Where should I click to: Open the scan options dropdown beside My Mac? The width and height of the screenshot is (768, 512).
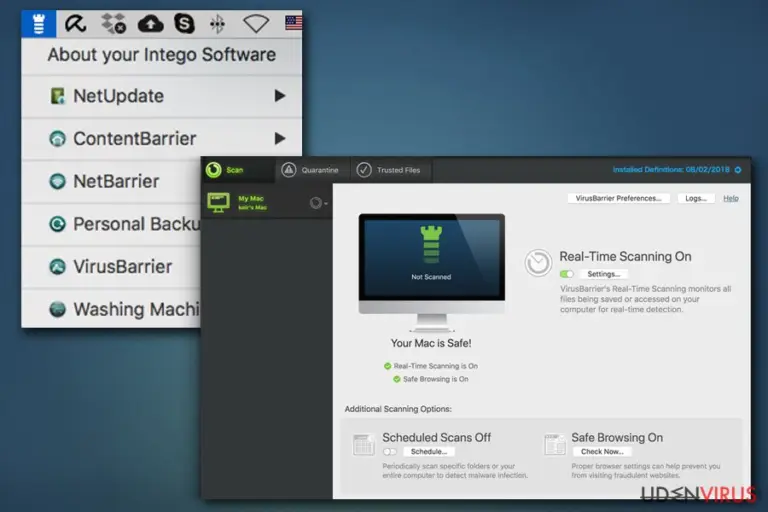click(318, 203)
